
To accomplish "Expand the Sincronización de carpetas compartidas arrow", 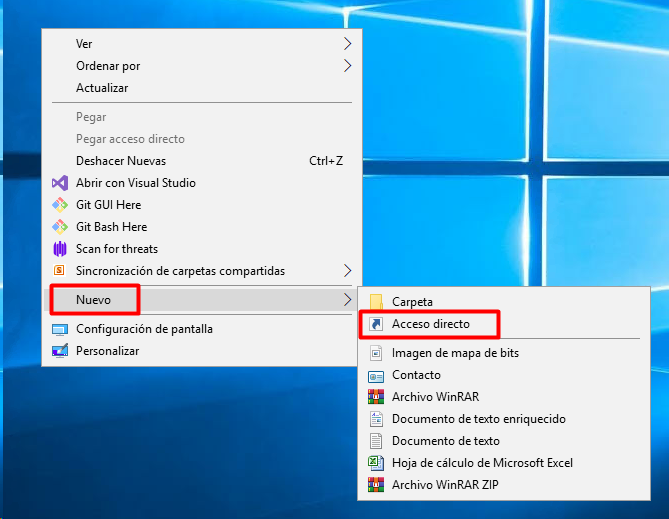I will click(347, 271).
